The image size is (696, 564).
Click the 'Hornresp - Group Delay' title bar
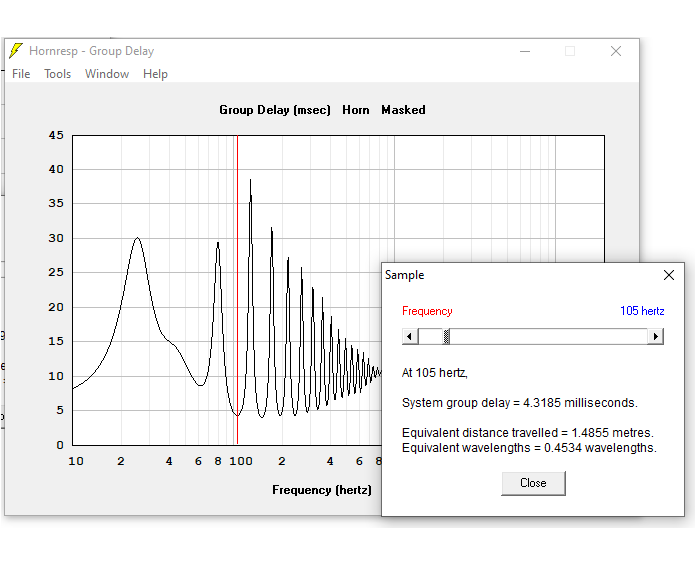pos(91,51)
